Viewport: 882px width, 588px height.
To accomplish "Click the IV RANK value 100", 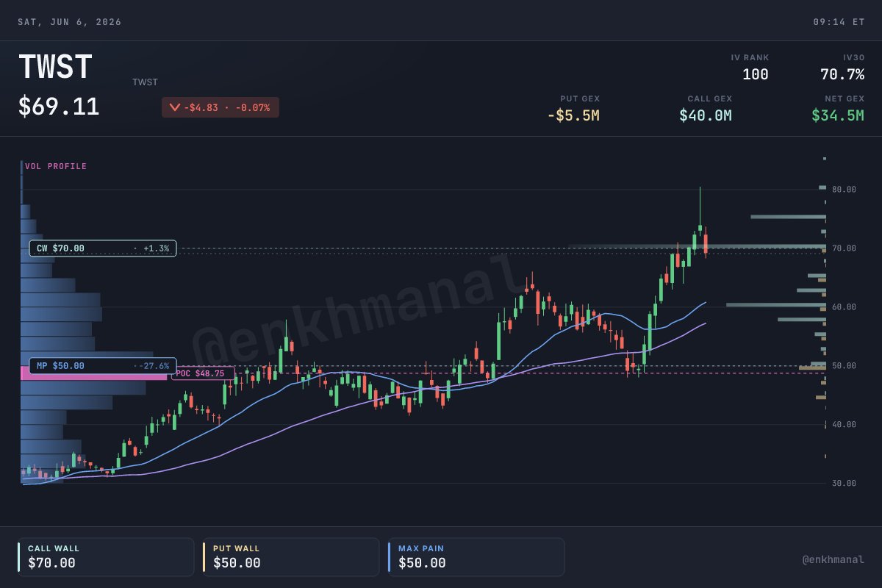I will (x=755, y=74).
